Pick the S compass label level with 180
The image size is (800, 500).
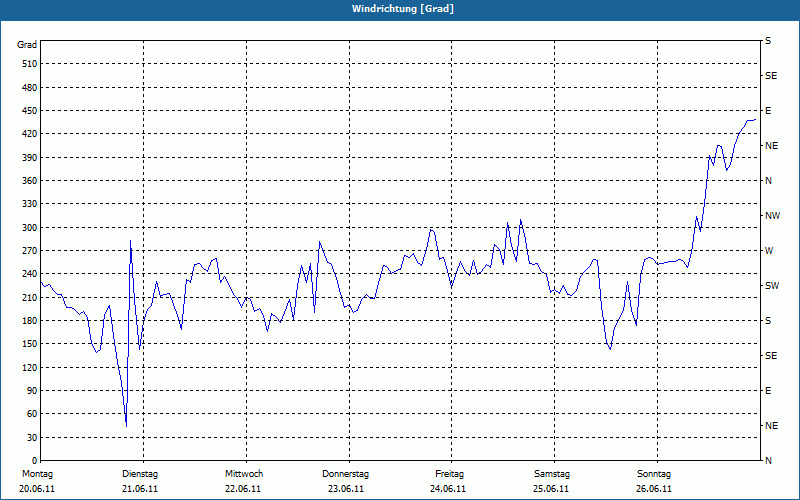(768, 320)
